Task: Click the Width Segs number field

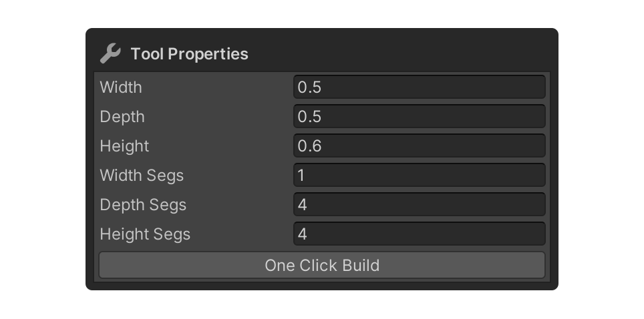Action: pyautogui.click(x=419, y=176)
